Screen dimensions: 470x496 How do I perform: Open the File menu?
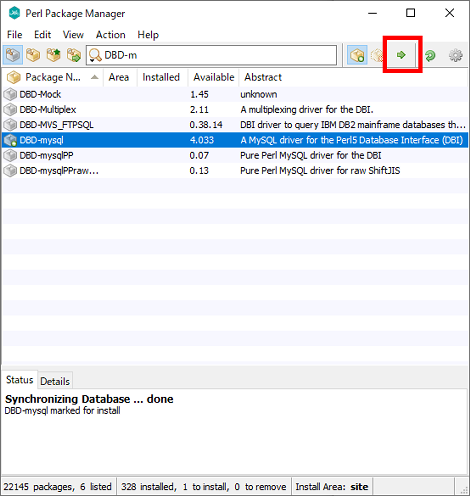[x=15, y=35]
